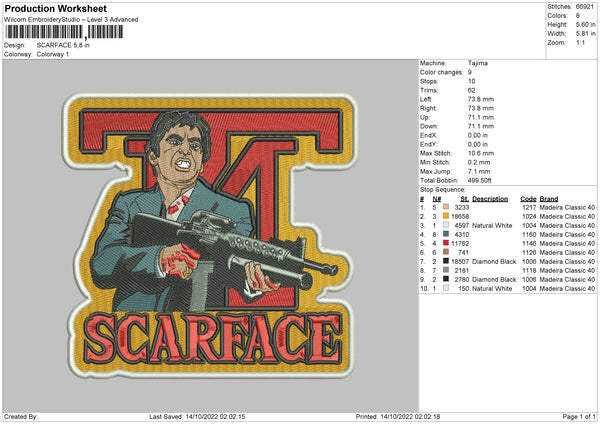Viewport: 600px width, 424px height.
Task: Click the Color changes label
Action: (442, 72)
